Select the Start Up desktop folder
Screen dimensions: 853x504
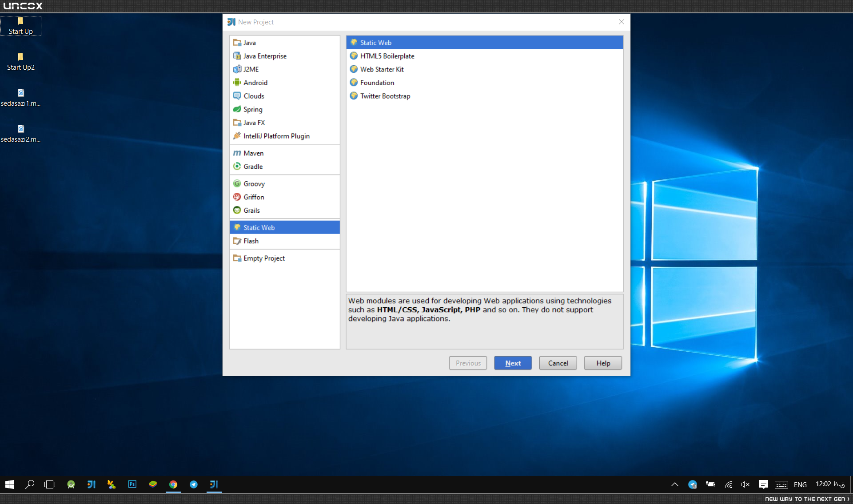[21, 26]
